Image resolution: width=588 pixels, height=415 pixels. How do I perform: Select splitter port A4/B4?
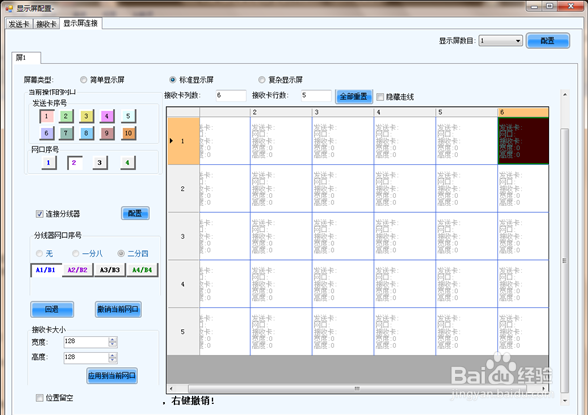point(142,270)
